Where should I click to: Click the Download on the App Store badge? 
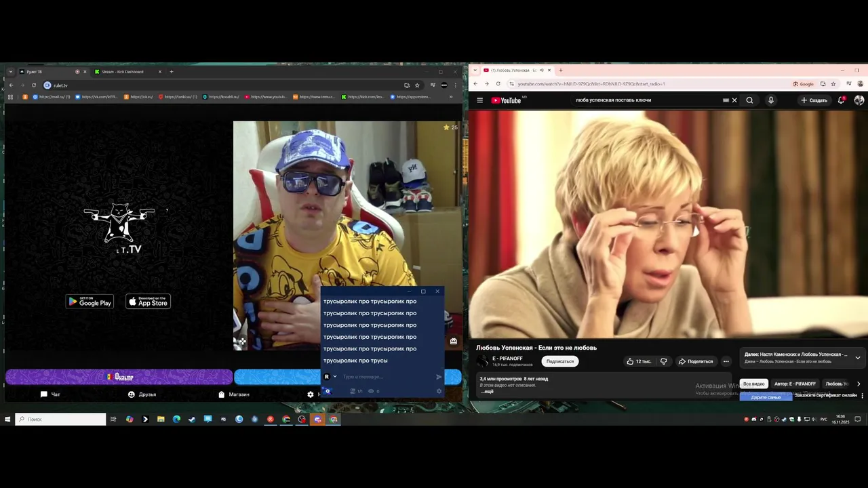(x=149, y=302)
